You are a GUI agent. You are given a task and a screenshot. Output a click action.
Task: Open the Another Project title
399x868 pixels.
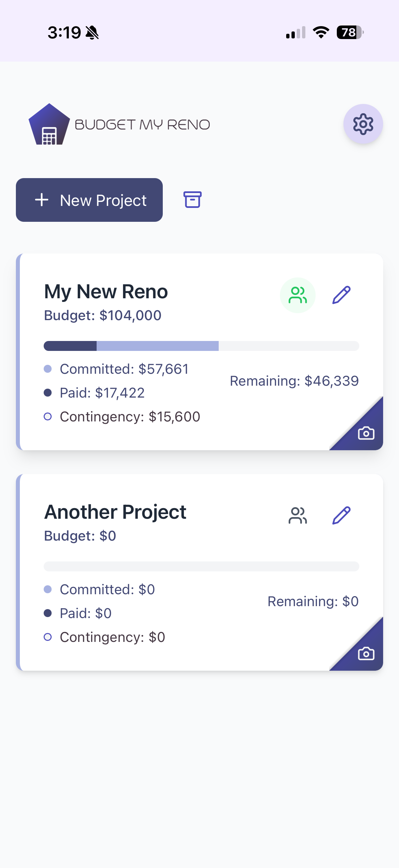coord(115,512)
